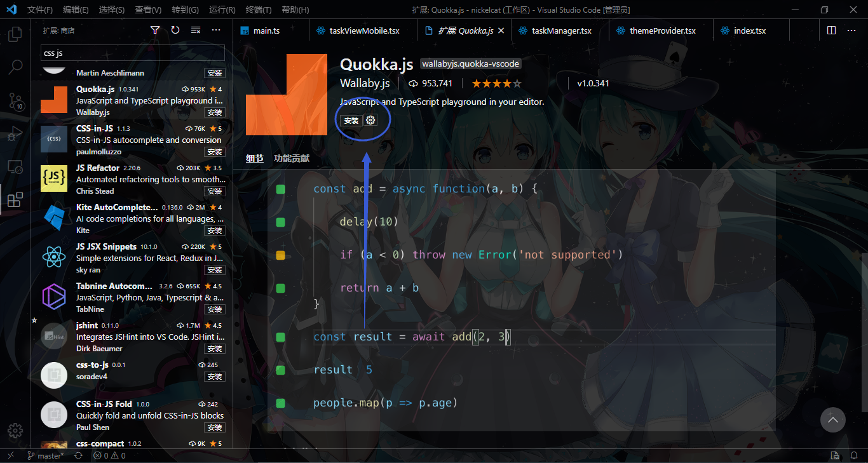This screenshot has height=463, width=868.
Task: Open the 功能贡献 tab of Quokka.js
Action: click(x=292, y=159)
